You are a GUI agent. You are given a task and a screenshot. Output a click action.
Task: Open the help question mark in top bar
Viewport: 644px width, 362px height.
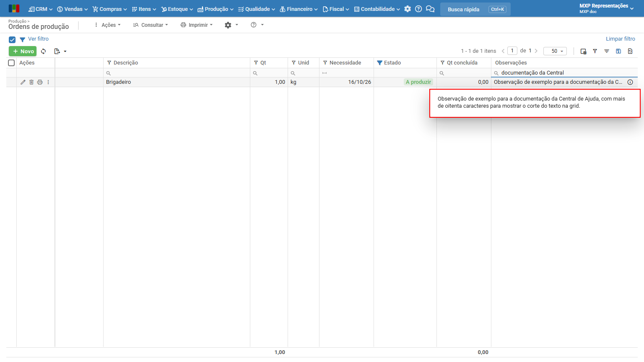418,9
